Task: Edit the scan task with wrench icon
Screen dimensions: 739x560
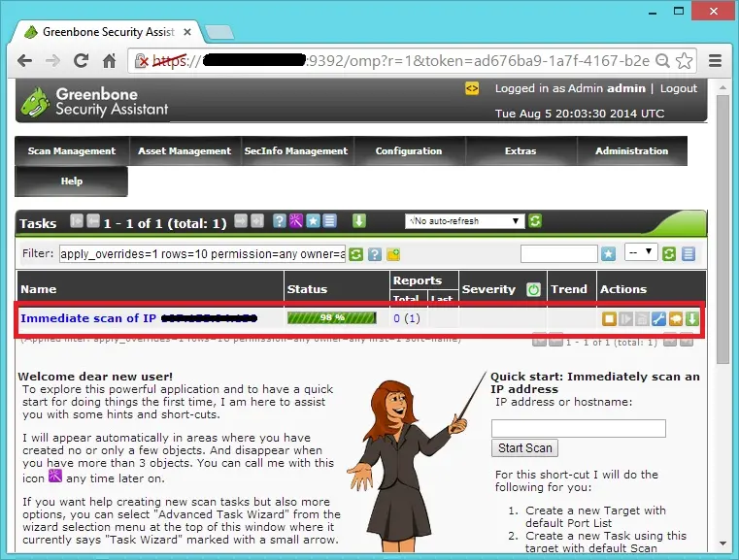Action: coord(658,319)
